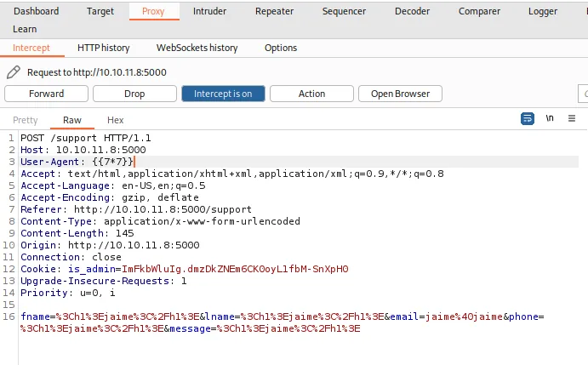The image size is (588, 365).
Task: Drop the intercepted request
Action: tap(134, 94)
